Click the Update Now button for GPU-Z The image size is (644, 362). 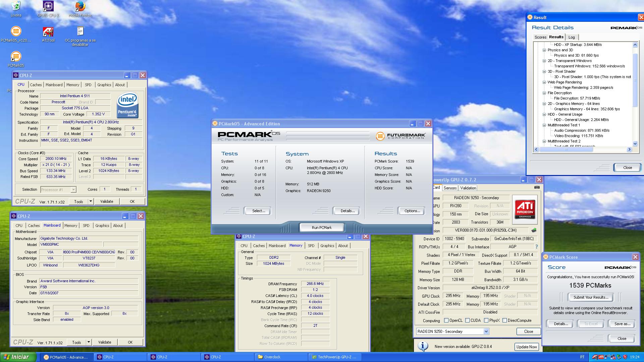tap(527, 347)
